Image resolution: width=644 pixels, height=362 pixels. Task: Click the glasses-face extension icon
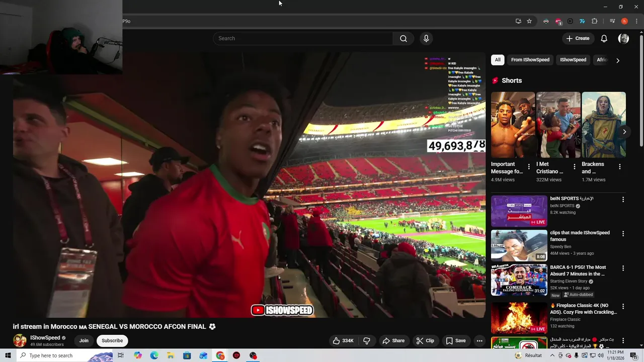[546, 21]
